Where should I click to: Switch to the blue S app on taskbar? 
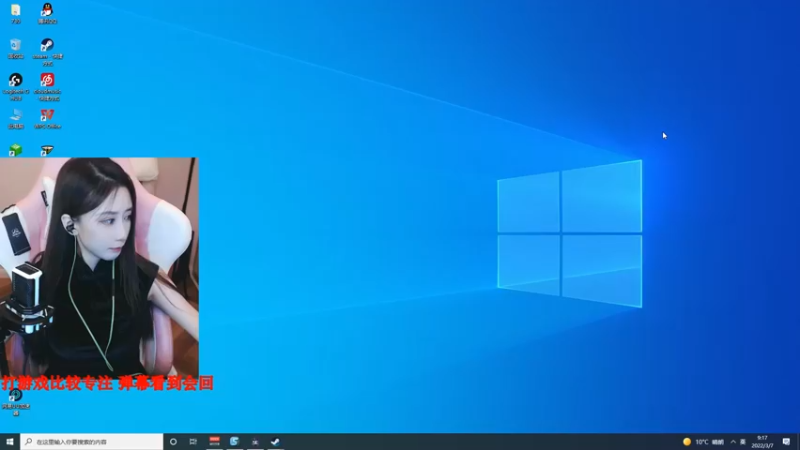(x=235, y=442)
